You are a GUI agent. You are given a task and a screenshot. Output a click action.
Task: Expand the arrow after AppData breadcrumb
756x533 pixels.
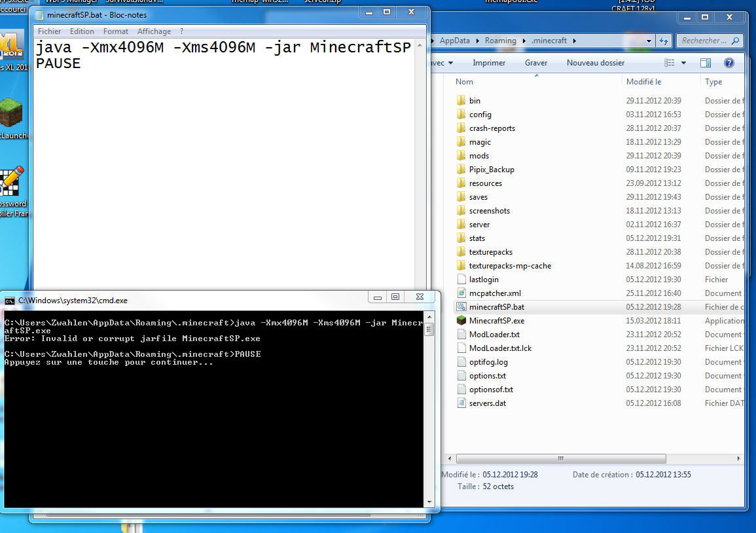[x=477, y=41]
